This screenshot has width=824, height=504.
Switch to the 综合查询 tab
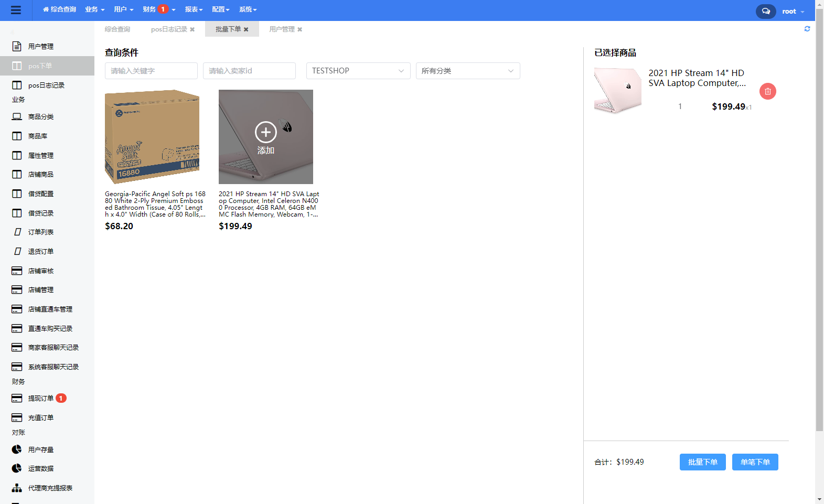(x=117, y=29)
